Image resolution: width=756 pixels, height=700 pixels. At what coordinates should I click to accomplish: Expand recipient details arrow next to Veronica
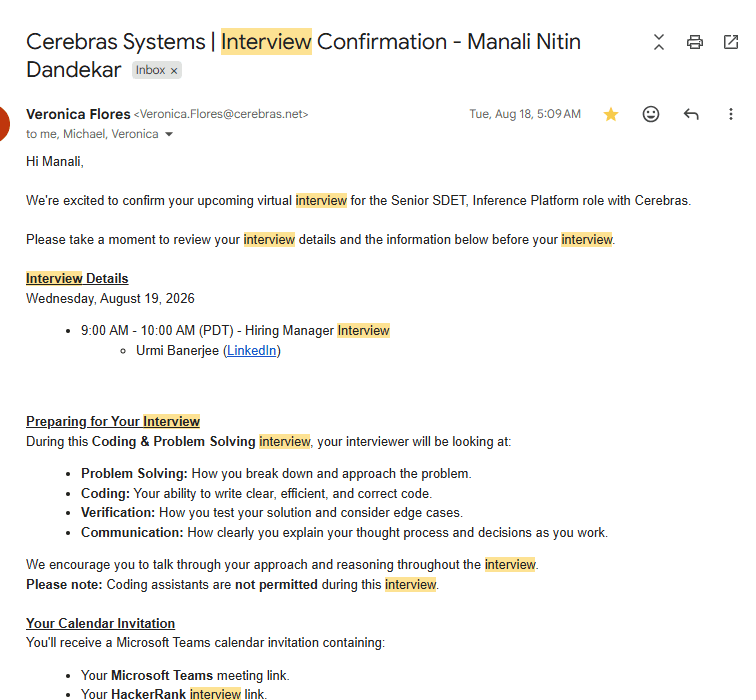point(169,134)
